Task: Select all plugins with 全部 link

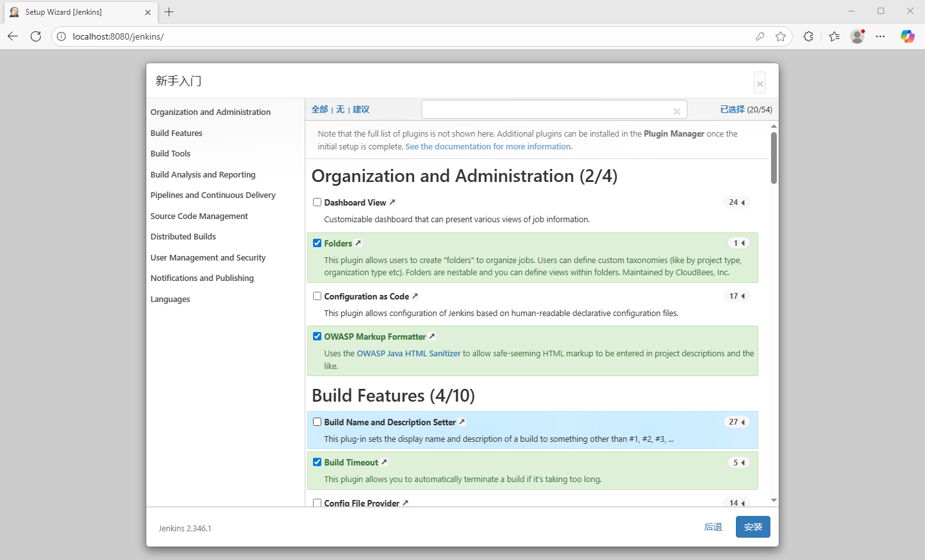Action: point(320,109)
